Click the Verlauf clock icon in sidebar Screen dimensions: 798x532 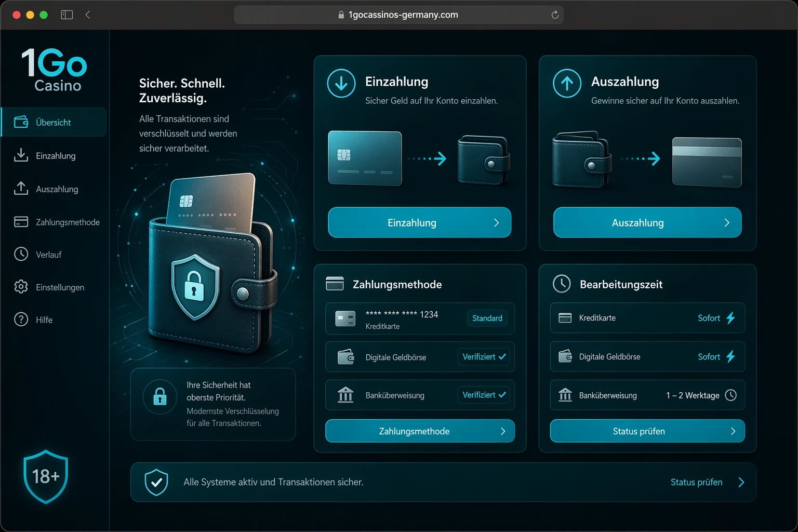(x=21, y=254)
